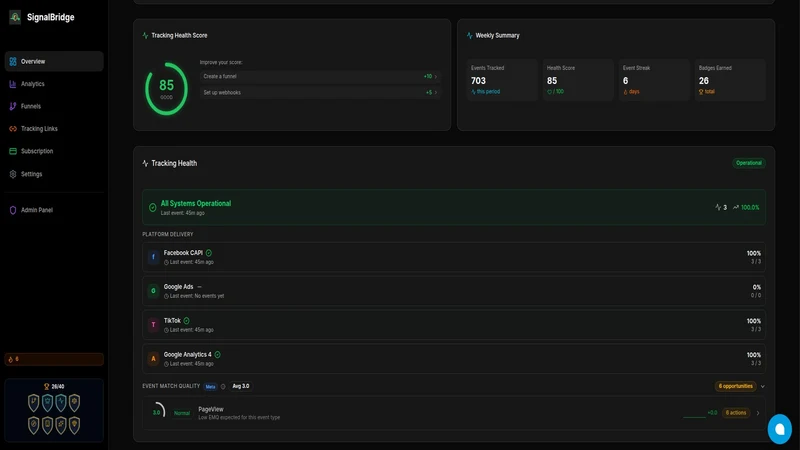Viewport: 800px width, 450px height.
Task: Open Tracking Links in sidebar
Action: pos(54,129)
